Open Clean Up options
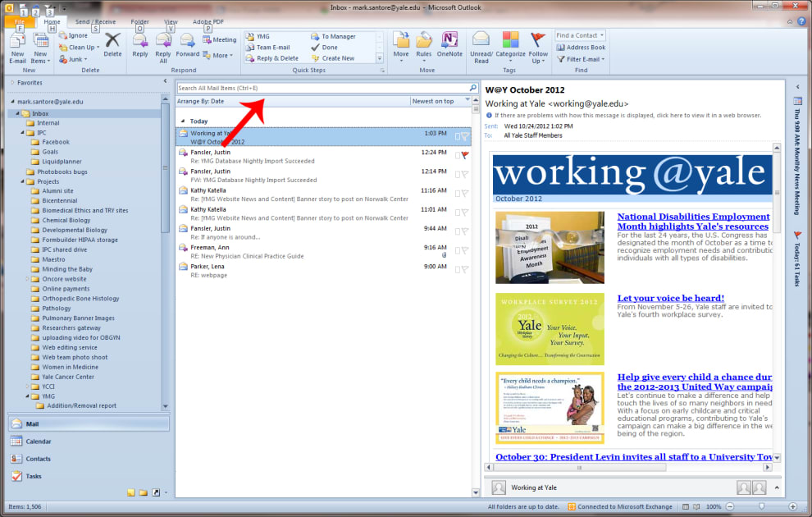This screenshot has width=812, height=517. (79, 47)
